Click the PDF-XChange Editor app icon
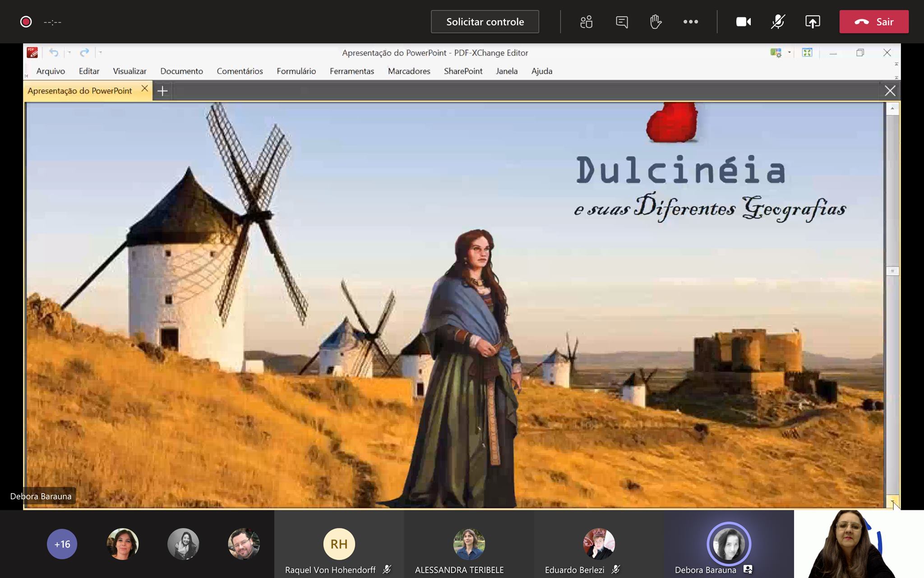 [32, 52]
